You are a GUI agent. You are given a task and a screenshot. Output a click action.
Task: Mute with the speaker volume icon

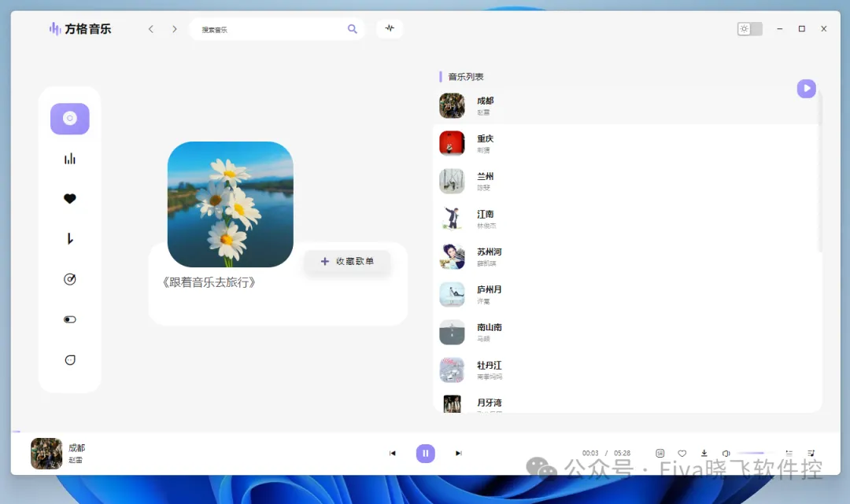point(726,453)
